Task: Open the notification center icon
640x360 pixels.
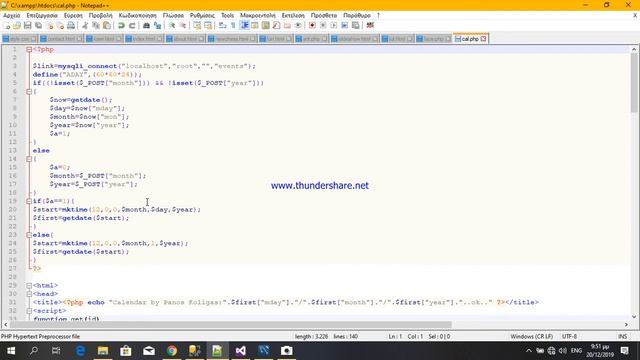Action: pos(624,351)
